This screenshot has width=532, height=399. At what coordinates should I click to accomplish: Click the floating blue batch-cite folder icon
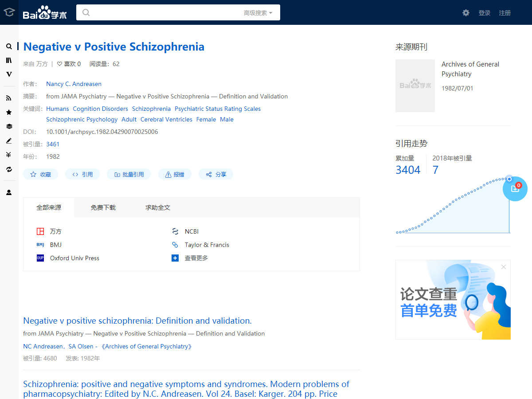[515, 189]
